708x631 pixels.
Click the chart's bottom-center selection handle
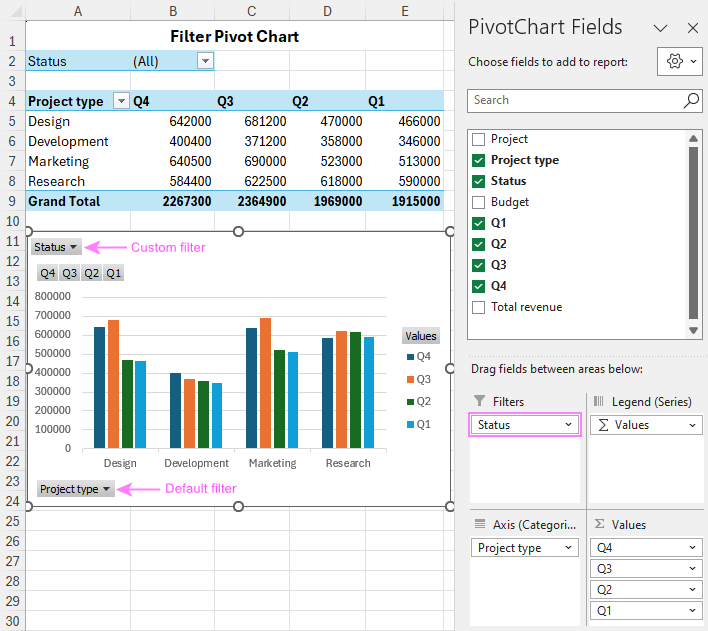tap(238, 506)
